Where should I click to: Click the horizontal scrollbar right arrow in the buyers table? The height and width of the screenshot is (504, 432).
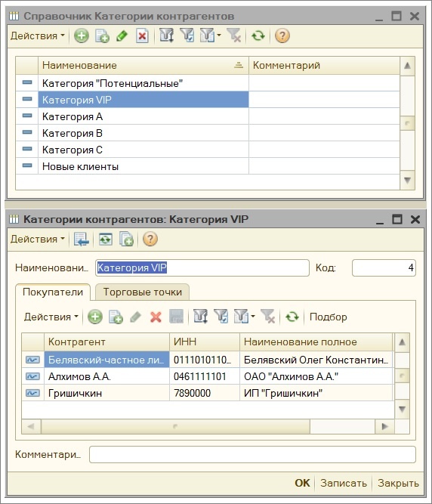tap(384, 426)
